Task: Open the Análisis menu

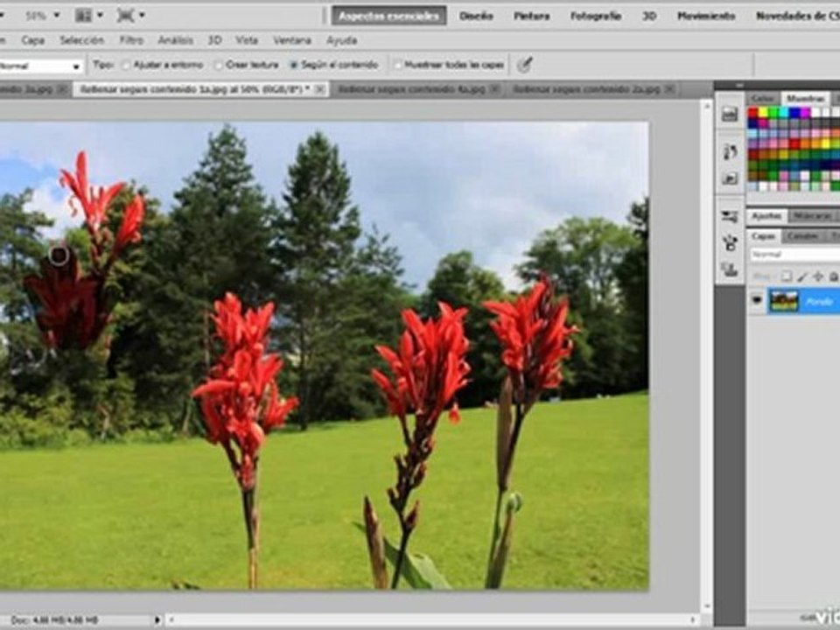Action: 175,40
